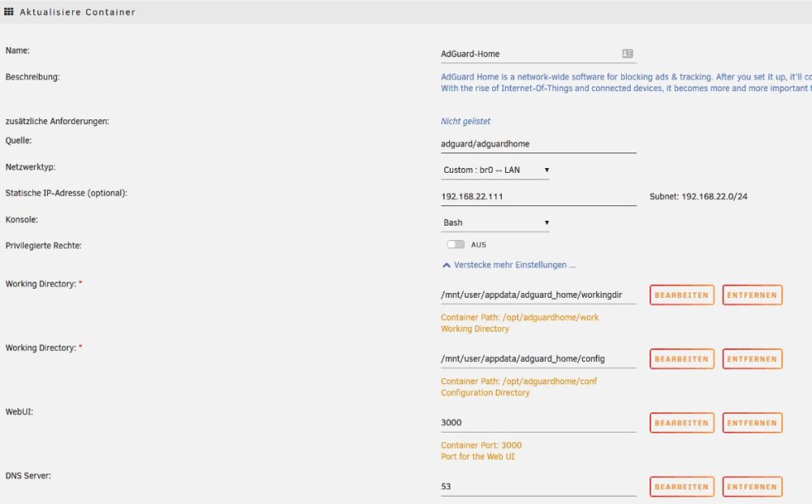Click the Name field containing AdGuard-Home

(538, 54)
